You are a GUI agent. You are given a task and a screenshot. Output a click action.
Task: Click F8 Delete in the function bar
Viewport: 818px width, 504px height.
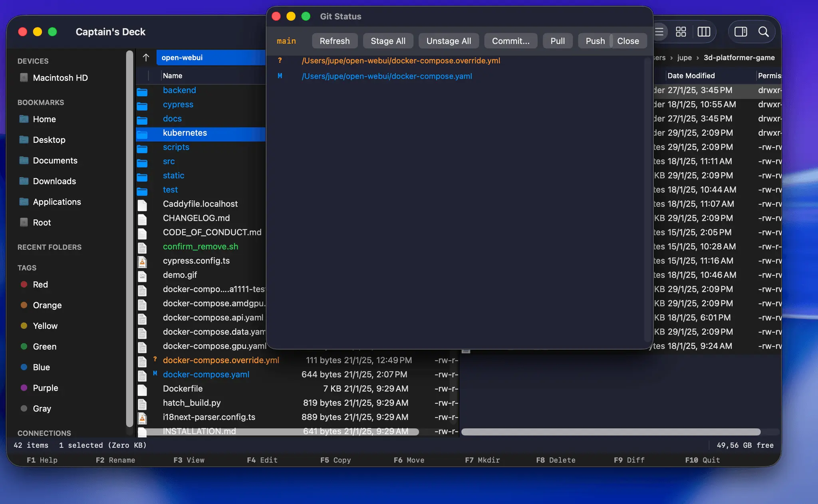(x=556, y=460)
